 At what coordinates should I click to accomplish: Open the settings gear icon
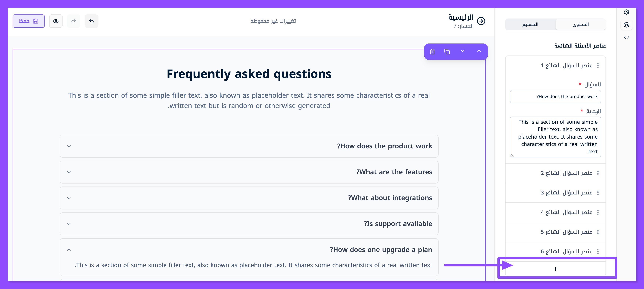[x=626, y=12]
